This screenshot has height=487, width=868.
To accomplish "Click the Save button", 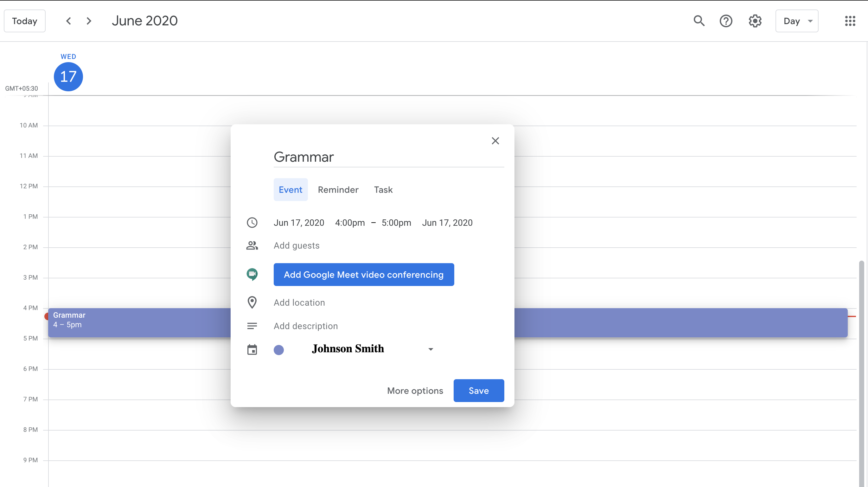I will [478, 391].
